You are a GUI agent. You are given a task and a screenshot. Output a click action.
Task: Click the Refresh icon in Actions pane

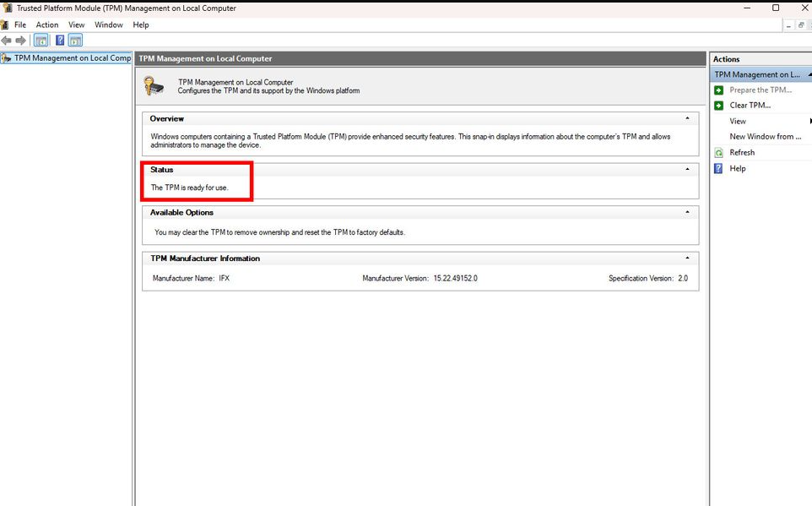coord(718,153)
